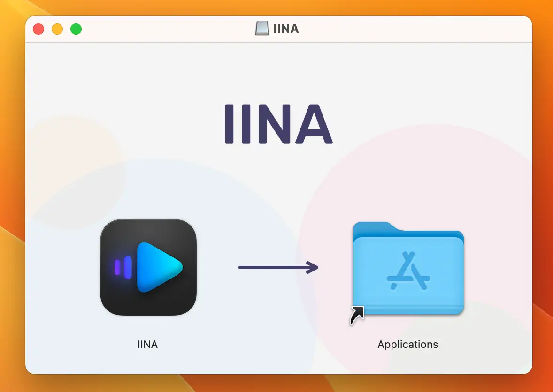The image size is (553, 392).
Task: Select the IINA app icon
Action: 148,267
